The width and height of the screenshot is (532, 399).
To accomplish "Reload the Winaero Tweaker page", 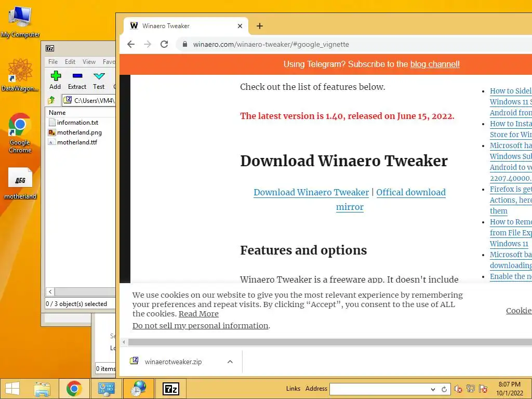I will point(164,44).
